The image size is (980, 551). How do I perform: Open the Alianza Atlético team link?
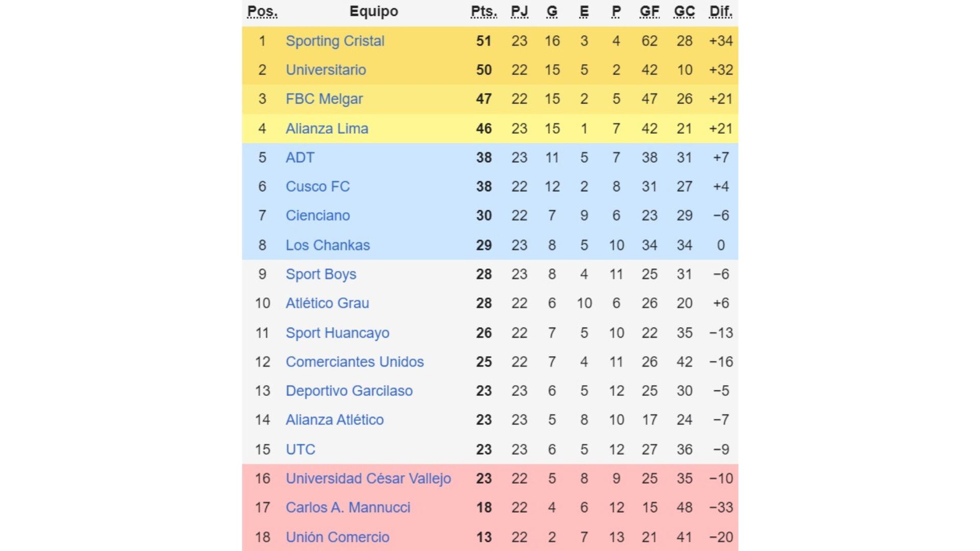click(x=335, y=420)
